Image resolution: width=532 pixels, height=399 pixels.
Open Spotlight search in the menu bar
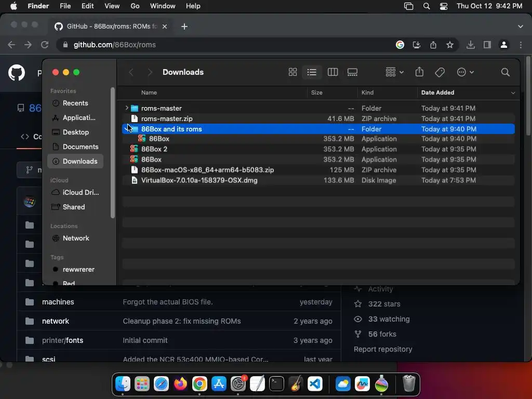427,6
